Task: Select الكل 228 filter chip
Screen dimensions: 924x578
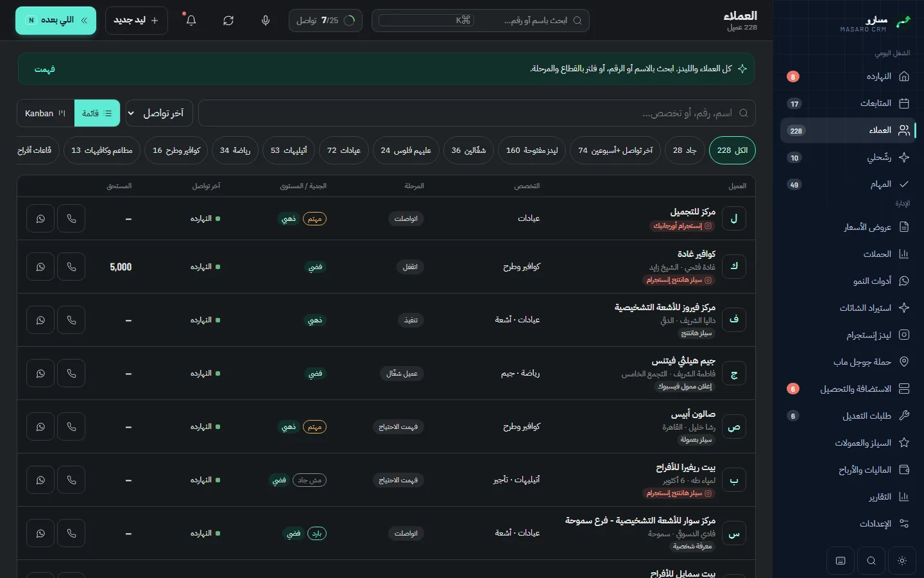Action: click(732, 150)
